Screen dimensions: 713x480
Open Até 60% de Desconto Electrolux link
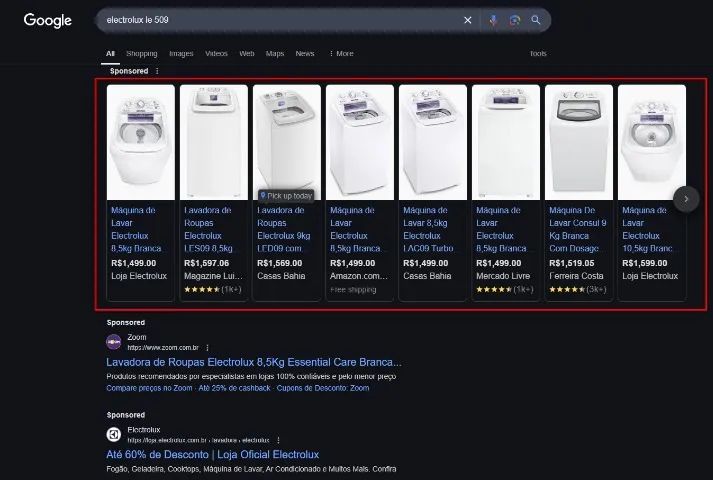click(x=212, y=455)
